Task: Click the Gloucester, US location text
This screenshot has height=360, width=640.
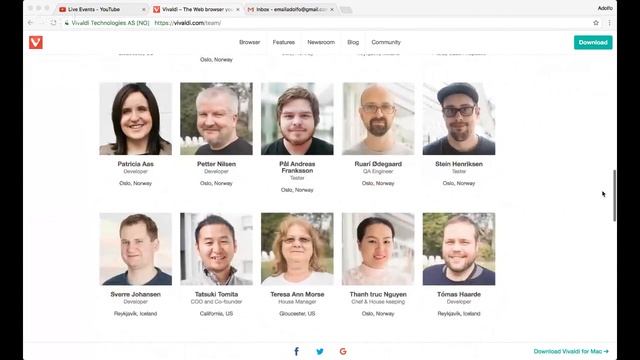Action: click(x=297, y=313)
